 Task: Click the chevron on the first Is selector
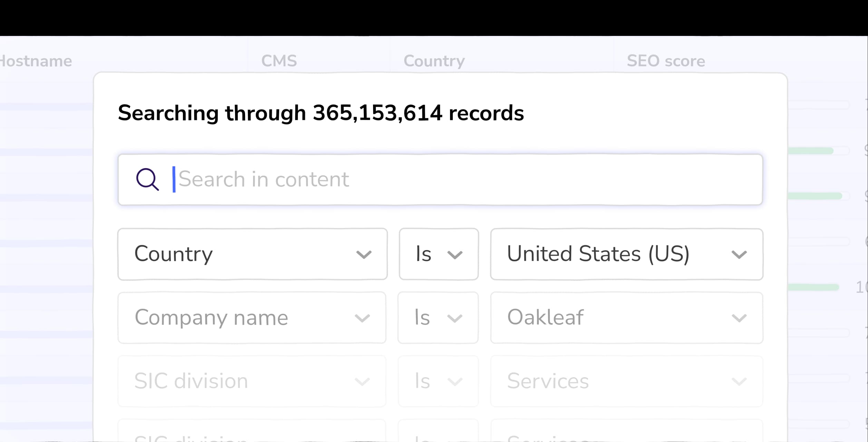pyautogui.click(x=456, y=255)
